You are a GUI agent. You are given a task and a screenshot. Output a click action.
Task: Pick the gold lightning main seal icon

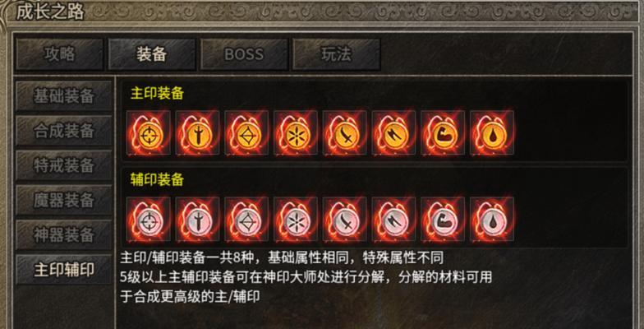click(394, 132)
